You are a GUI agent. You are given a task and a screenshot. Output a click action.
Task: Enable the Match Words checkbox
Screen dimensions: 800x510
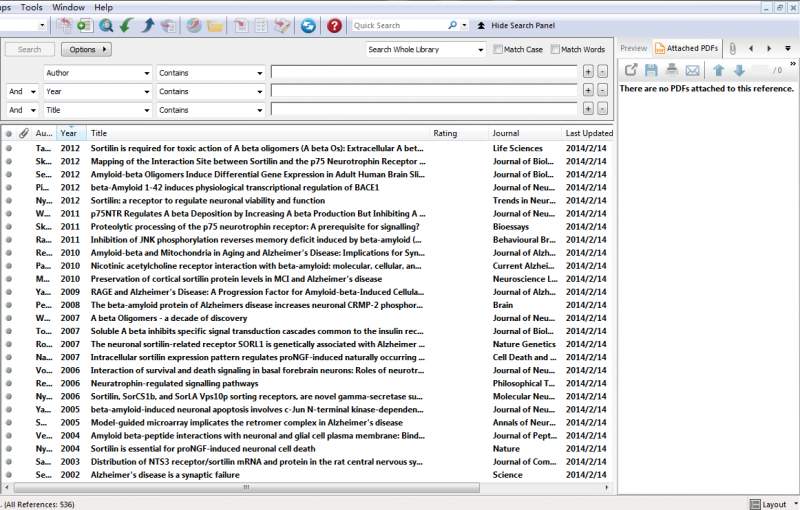coord(555,49)
